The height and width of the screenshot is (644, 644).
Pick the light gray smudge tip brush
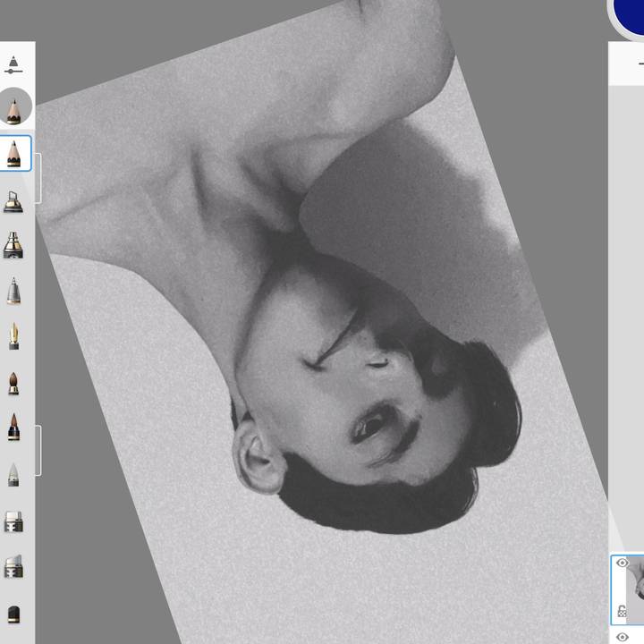point(13,474)
